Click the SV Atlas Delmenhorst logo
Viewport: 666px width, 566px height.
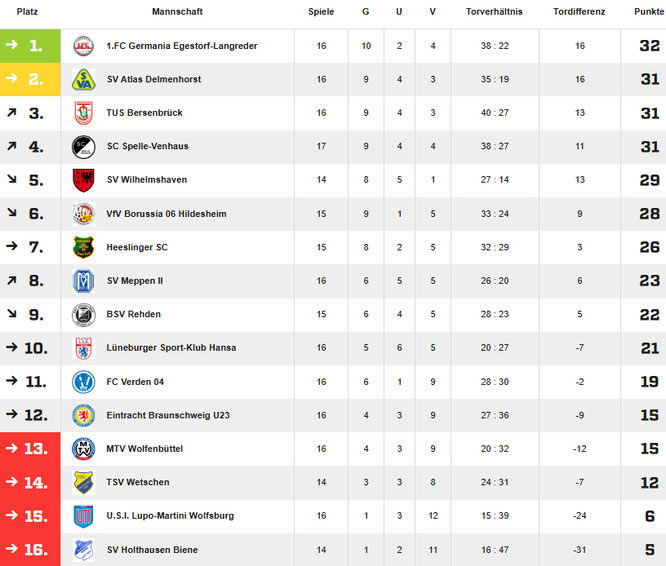point(83,80)
